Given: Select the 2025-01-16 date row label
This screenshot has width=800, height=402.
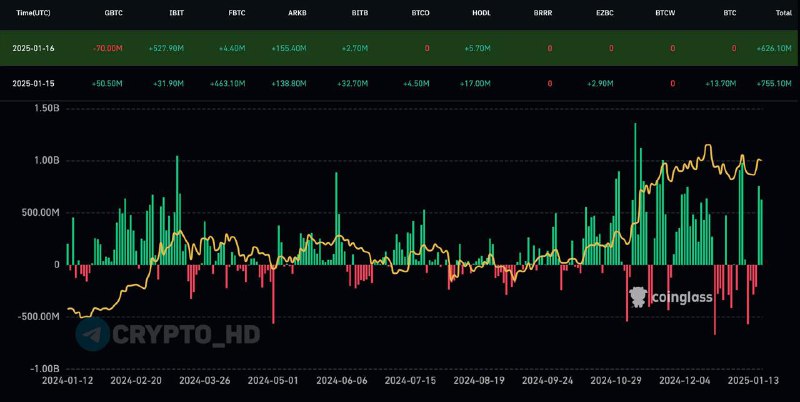Looking at the screenshot, I should 34,48.
